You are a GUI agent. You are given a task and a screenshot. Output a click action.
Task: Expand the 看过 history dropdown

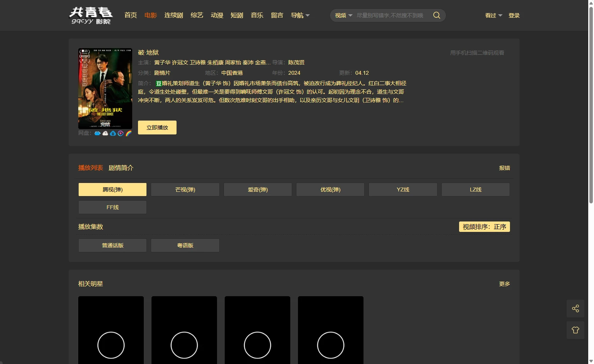click(x=493, y=15)
